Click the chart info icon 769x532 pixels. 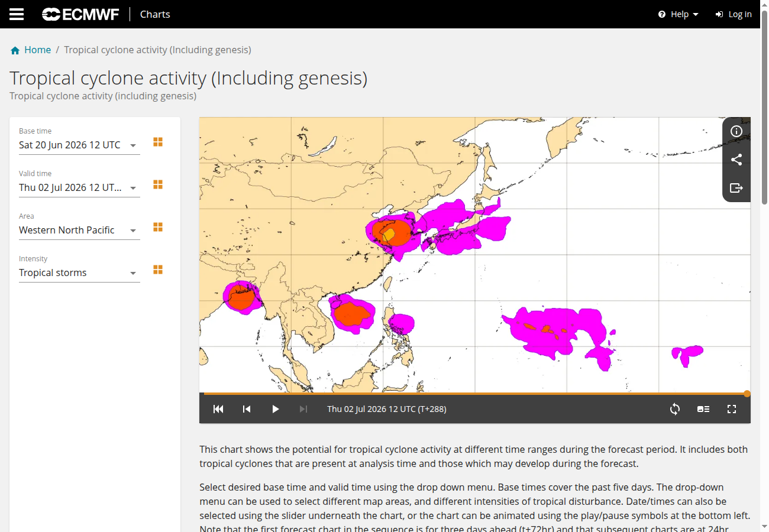click(736, 131)
